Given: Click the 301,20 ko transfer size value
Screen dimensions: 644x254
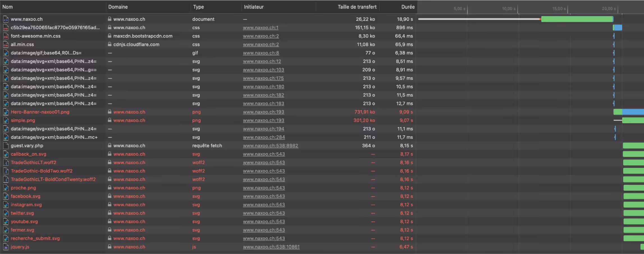Looking at the screenshot, I should 364,120.
